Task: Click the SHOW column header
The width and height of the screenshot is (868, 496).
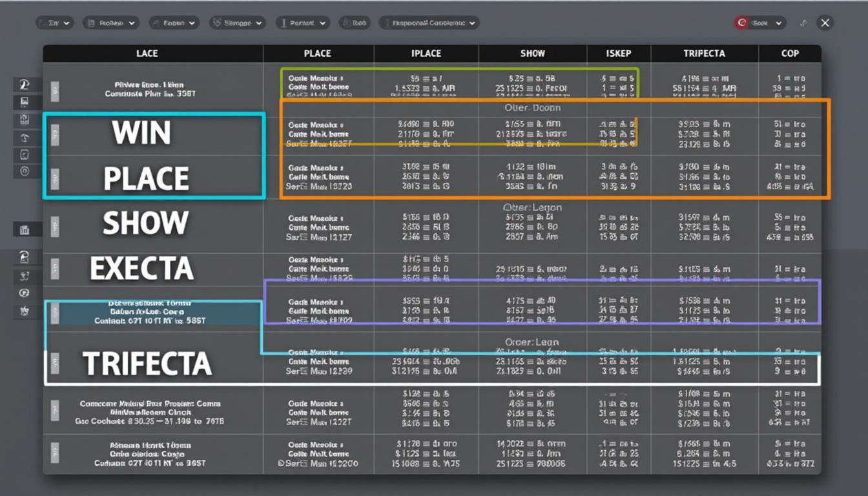Action: [532, 54]
